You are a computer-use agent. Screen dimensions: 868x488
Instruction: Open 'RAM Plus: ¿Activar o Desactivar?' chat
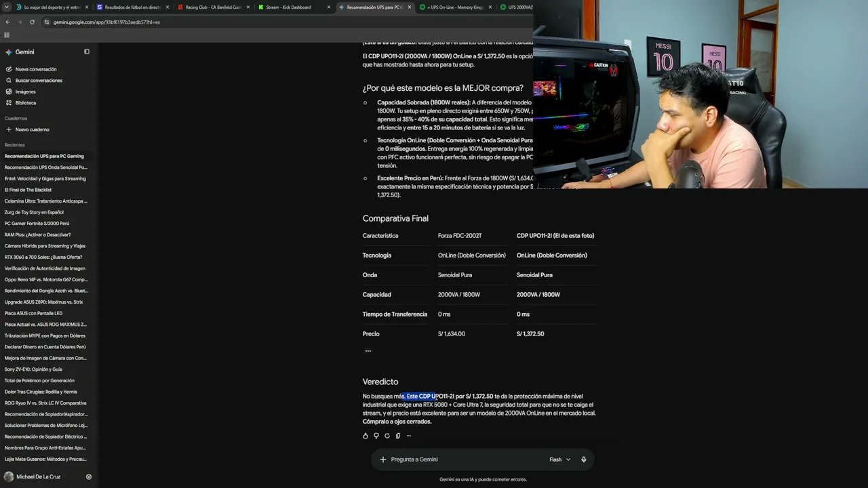[x=37, y=235]
